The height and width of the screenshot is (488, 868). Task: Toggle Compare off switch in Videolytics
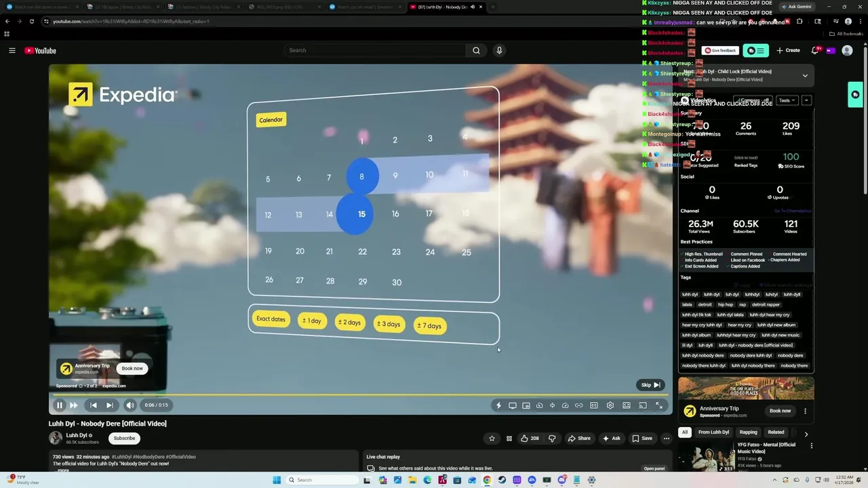coord(753,100)
